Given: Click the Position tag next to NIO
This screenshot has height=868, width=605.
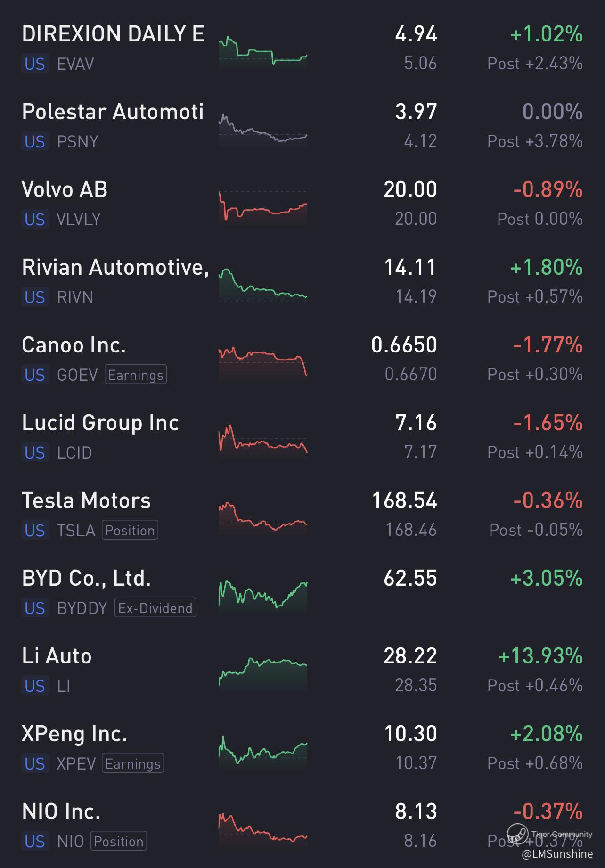Looking at the screenshot, I should [x=118, y=841].
